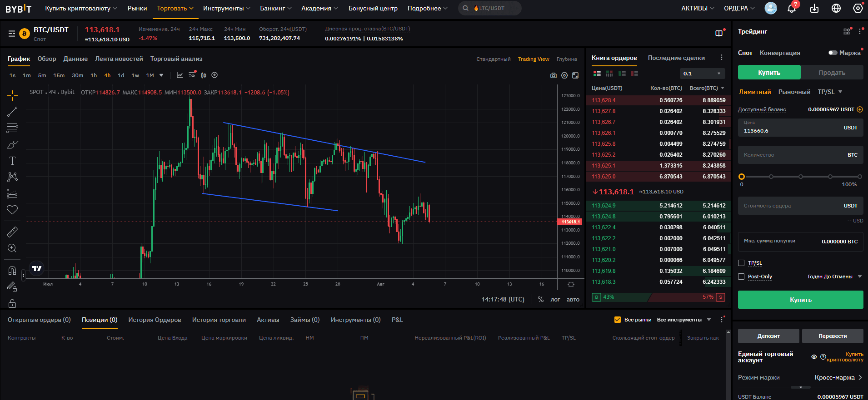Image resolution: width=868 pixels, height=400 pixels.
Task: Click the Quantity BTC input field
Action: 801,155
